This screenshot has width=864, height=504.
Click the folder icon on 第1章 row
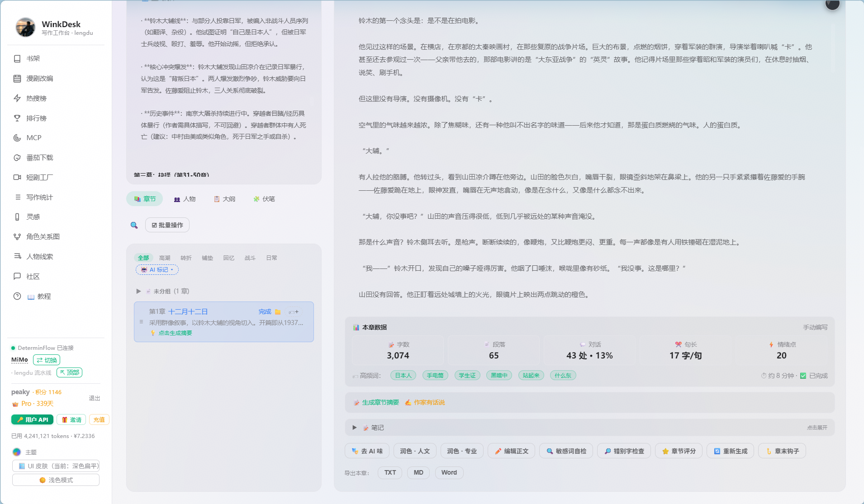278,312
